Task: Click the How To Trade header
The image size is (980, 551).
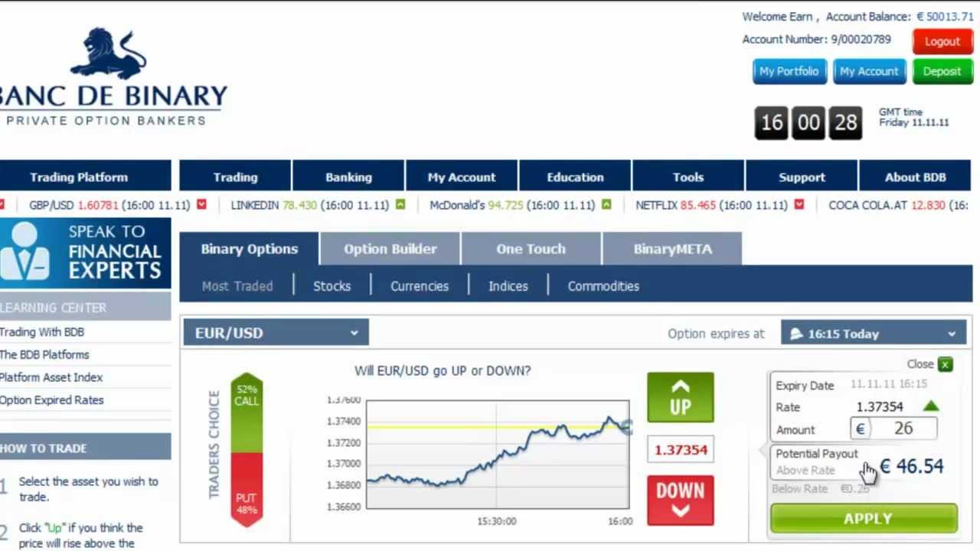Action: point(86,448)
